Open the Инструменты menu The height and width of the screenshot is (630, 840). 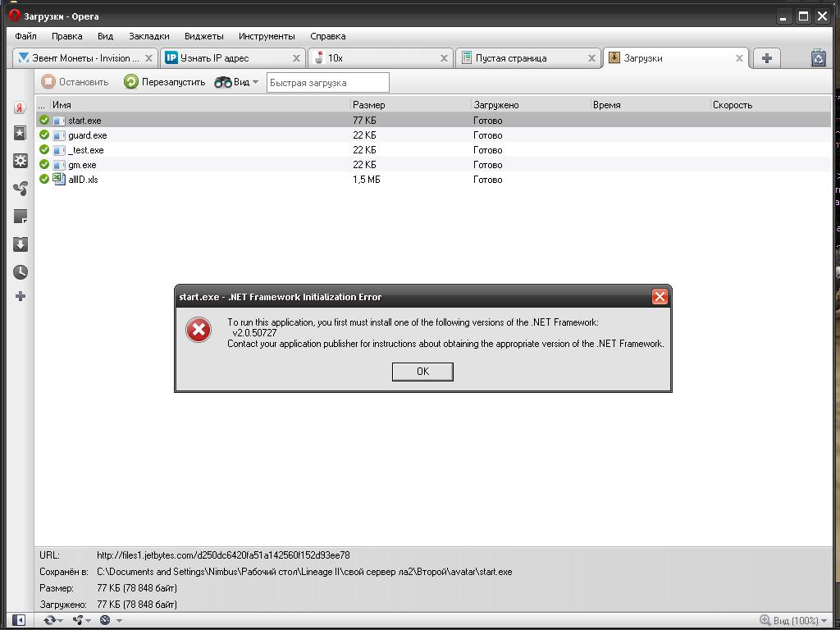click(267, 36)
